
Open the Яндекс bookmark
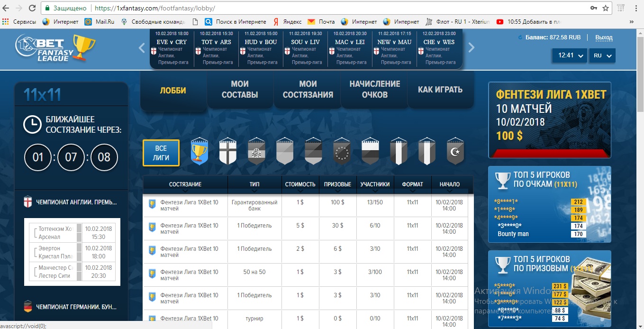coord(288,22)
